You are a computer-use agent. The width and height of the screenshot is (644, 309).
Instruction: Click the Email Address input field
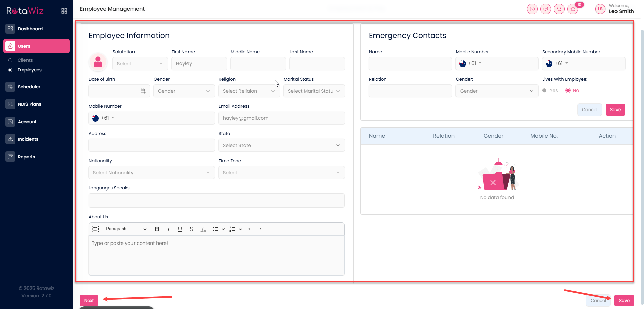[x=281, y=118]
